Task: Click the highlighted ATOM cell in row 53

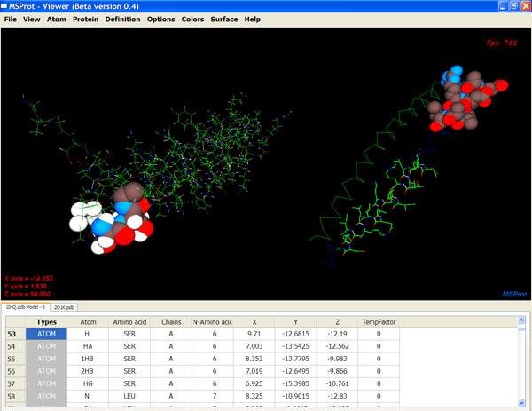Action: tap(46, 334)
